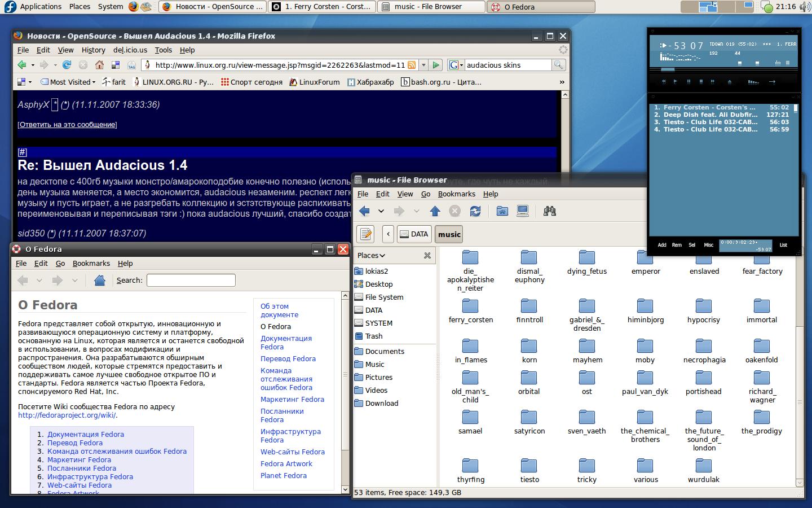
Task: Pause playback in Audacious player
Action: pos(689,81)
